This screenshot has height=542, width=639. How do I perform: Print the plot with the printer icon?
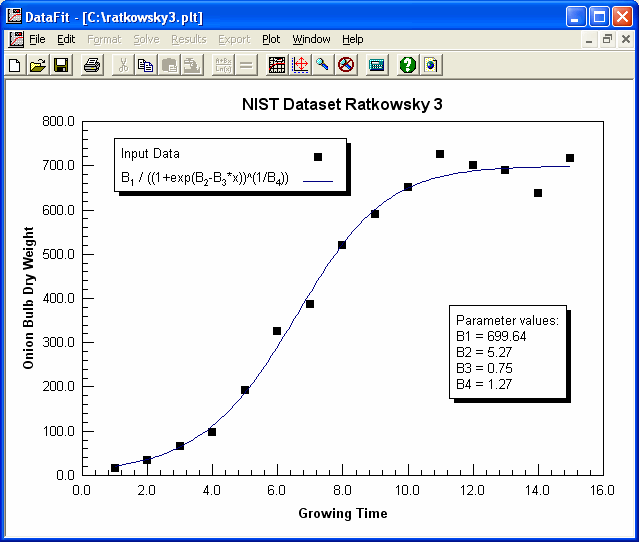point(92,65)
